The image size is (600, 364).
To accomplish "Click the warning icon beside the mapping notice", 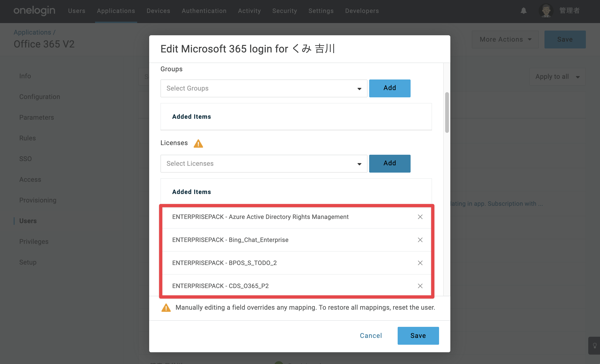I will (166, 308).
